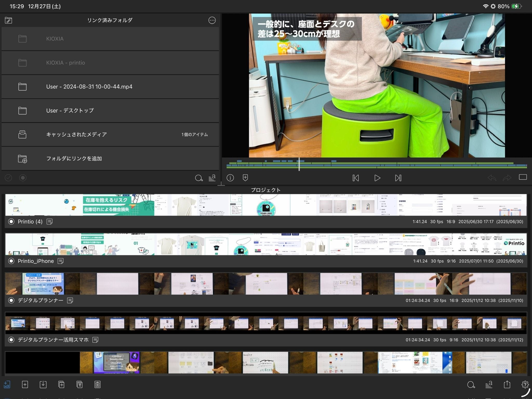532x399 pixels.
Task: Open the more options circle in folder header
Action: pyautogui.click(x=212, y=20)
